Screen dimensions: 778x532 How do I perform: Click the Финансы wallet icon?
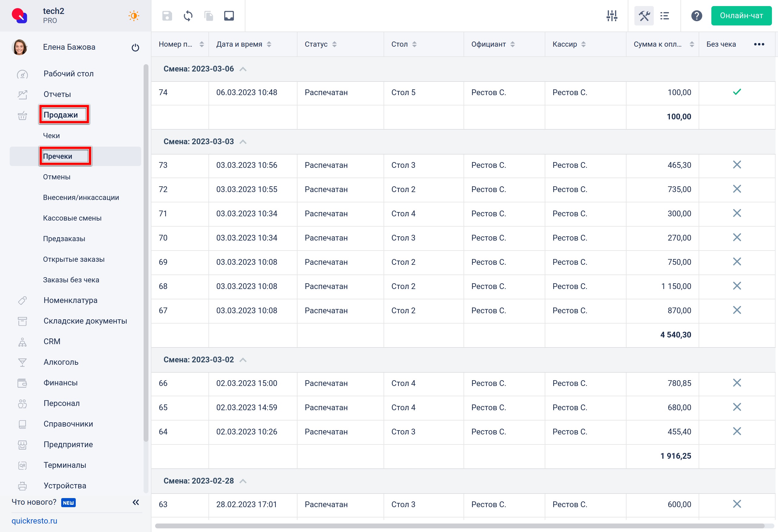click(x=22, y=383)
